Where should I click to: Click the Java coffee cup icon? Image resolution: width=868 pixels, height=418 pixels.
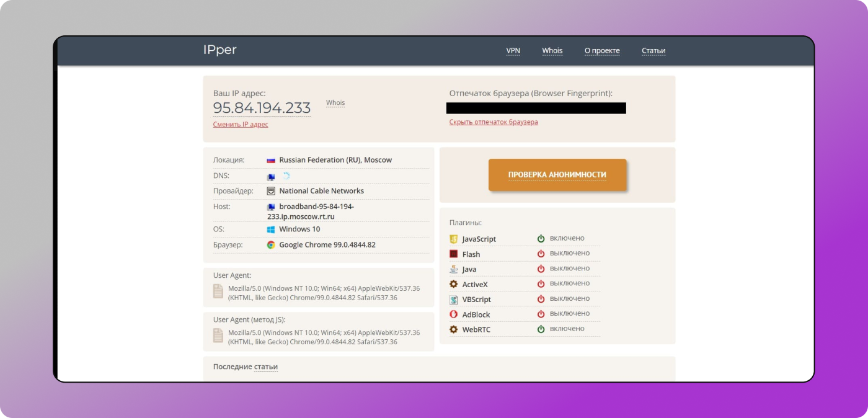coord(454,269)
